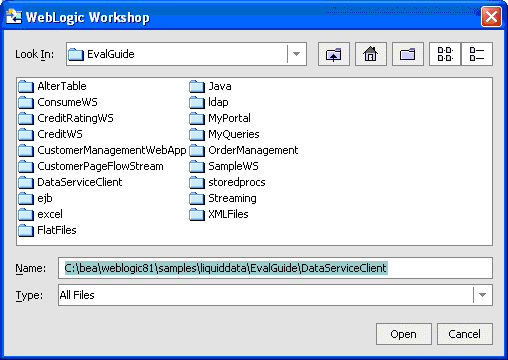This screenshot has width=508, height=360.
Task: Switch to List view icon
Action: coord(445,54)
